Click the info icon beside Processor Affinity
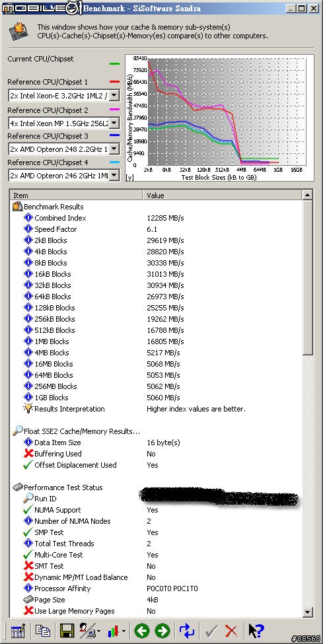 pos(28,588)
